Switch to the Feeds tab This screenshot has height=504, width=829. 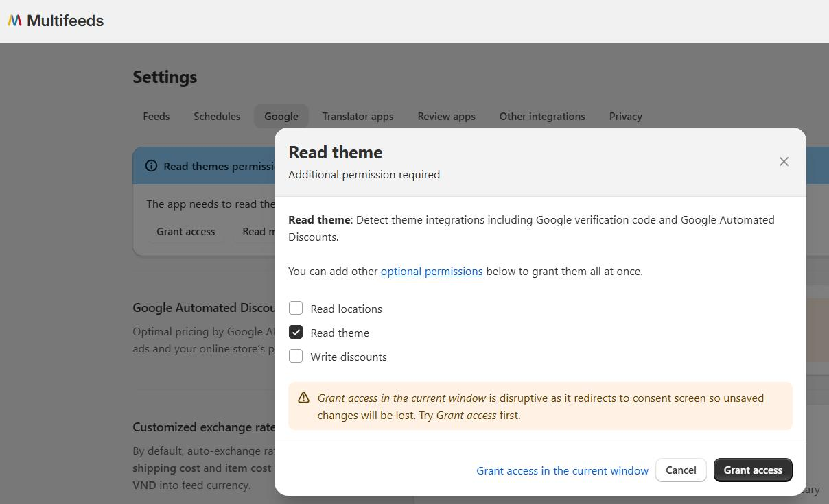156,116
